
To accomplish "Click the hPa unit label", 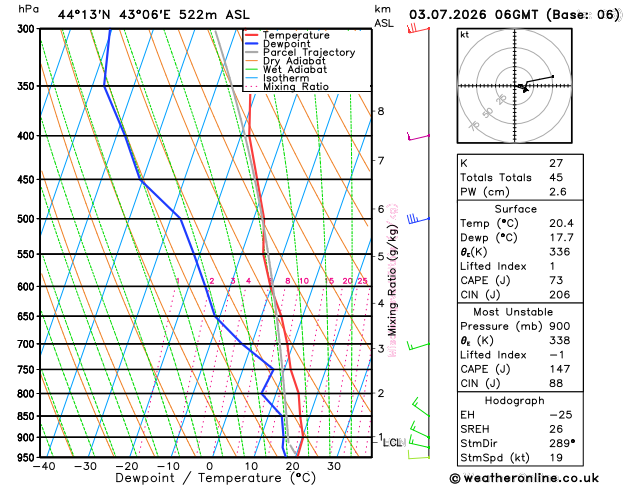I will pyautogui.click(x=28, y=10).
